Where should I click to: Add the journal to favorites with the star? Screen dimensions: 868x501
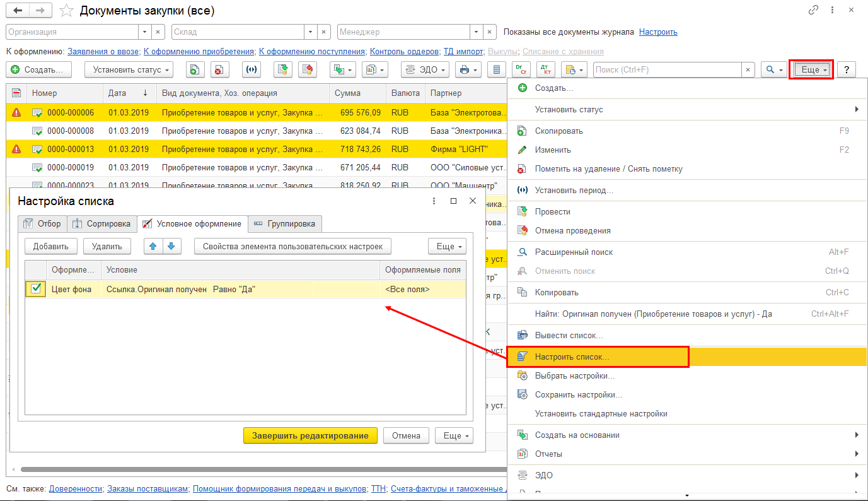[66, 11]
